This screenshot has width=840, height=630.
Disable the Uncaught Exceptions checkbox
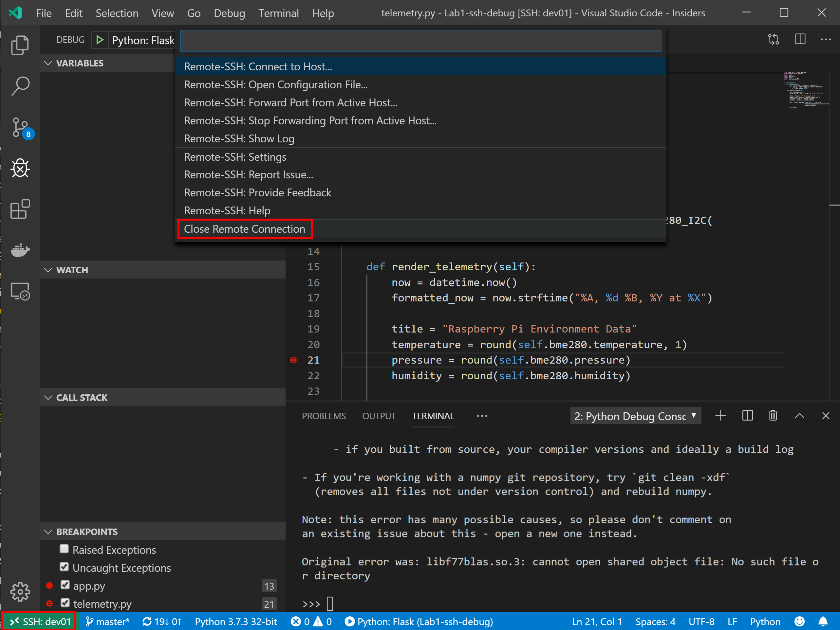pos(64,567)
